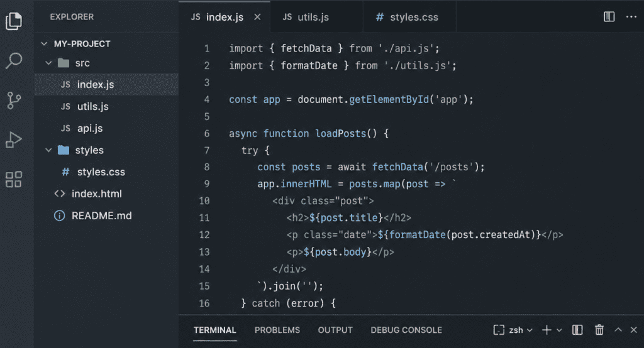
Task: Click the src folder icon
Action: coord(64,63)
